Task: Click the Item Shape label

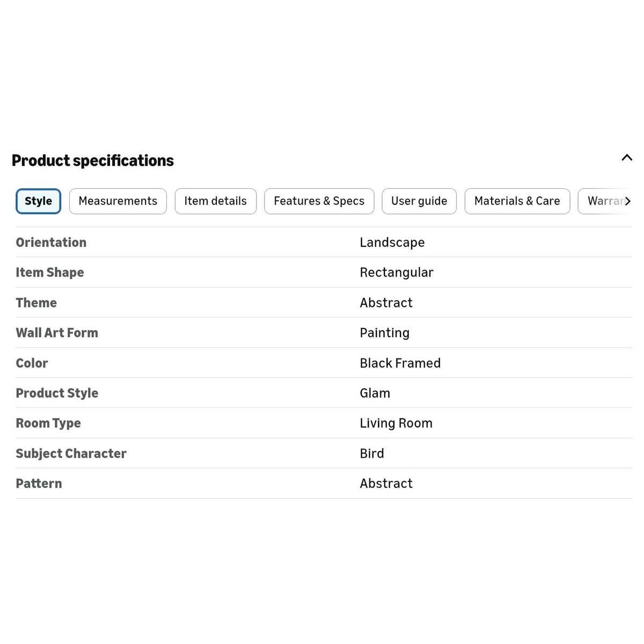Action: 50,273
